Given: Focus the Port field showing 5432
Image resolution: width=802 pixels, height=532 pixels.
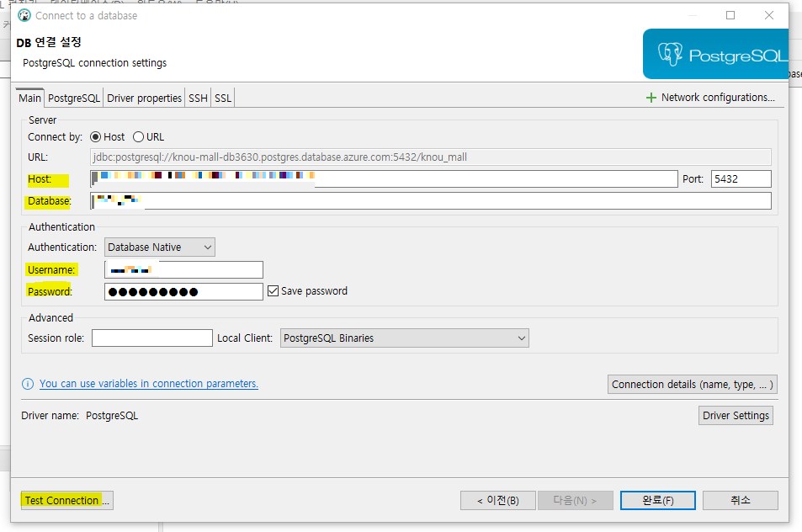Looking at the screenshot, I should [741, 179].
